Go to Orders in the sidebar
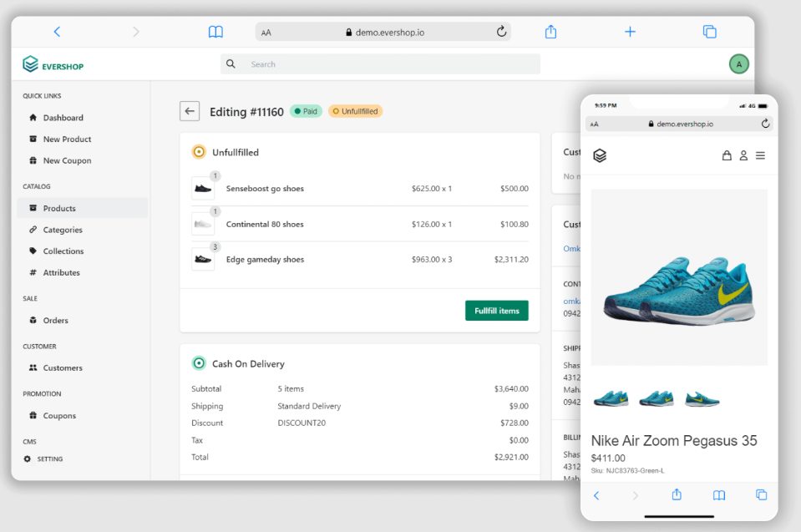 (55, 320)
